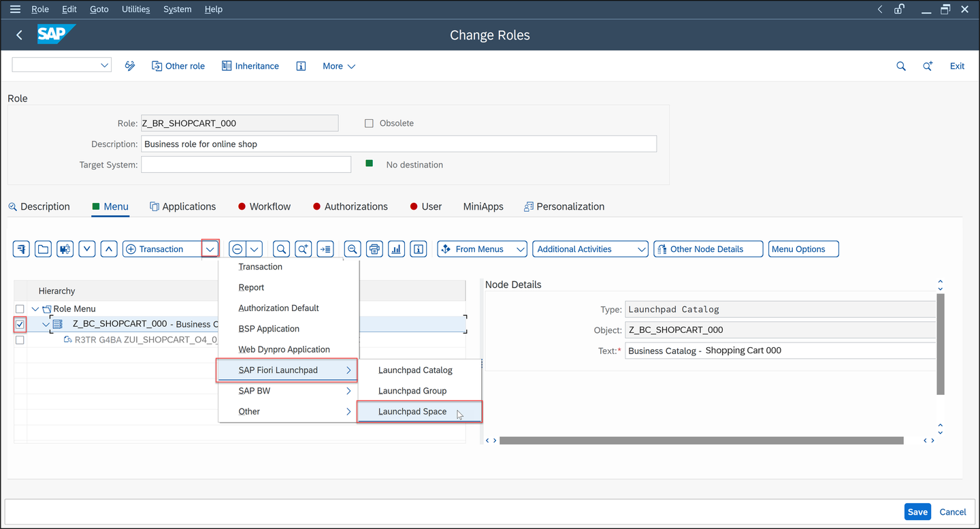Click the lock icon in title bar

point(900,10)
